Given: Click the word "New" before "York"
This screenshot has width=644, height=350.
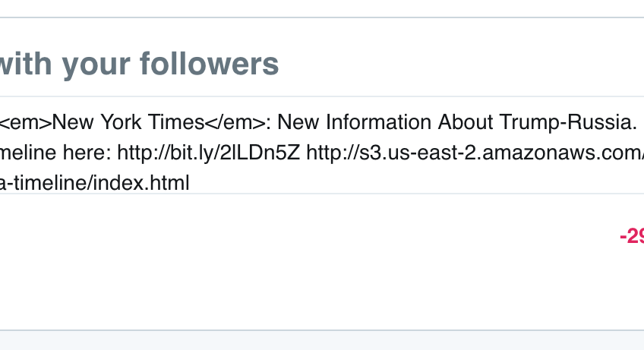Looking at the screenshot, I should [68, 121].
